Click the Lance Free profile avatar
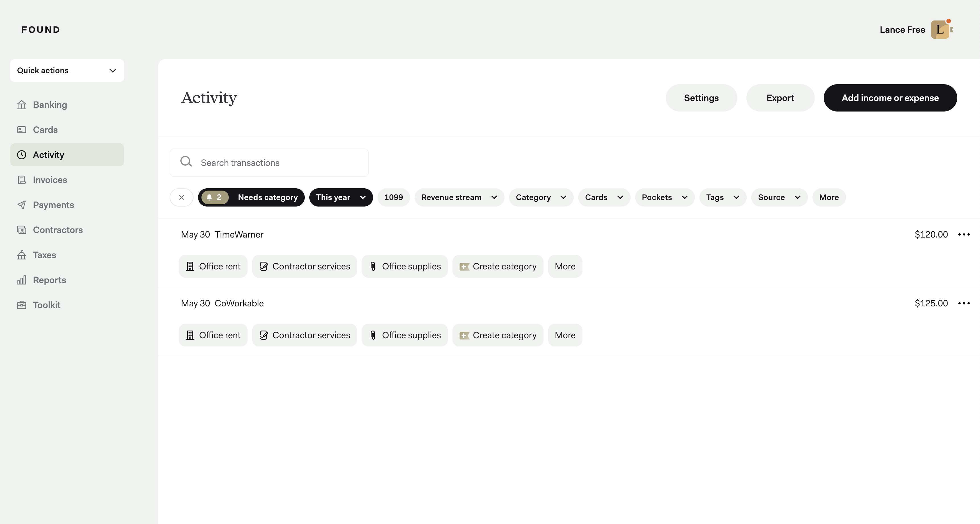Viewport: 980px width, 524px height. click(x=940, y=30)
